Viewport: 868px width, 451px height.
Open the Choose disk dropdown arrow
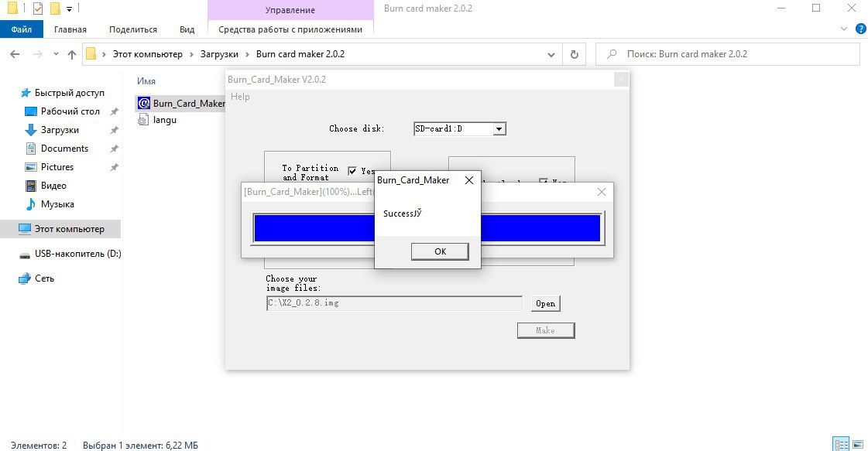(x=499, y=129)
